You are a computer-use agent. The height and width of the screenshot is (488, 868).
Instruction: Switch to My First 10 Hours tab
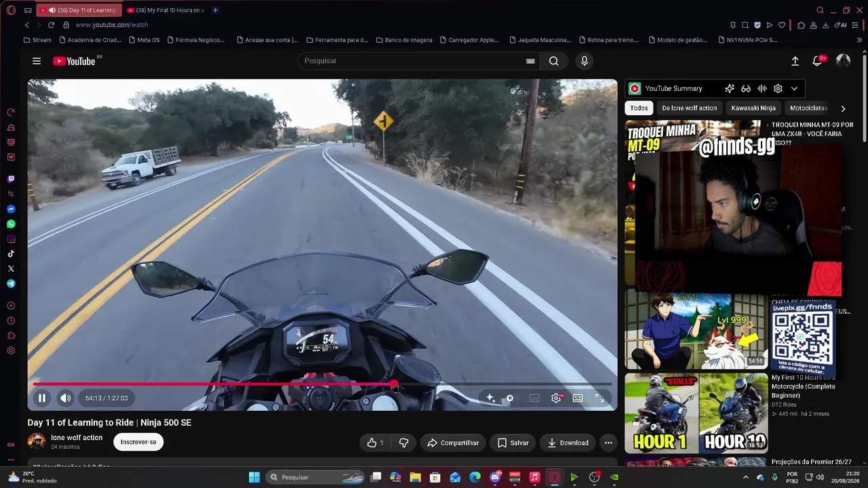[165, 10]
